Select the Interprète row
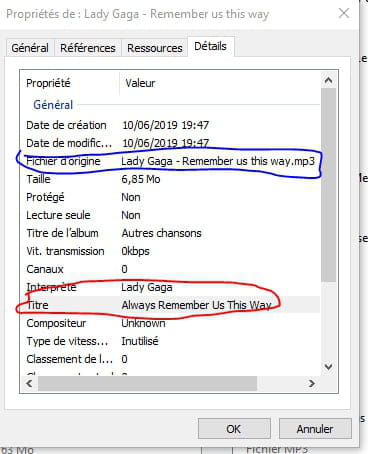Screen dimensions: 368x454 click(x=170, y=287)
